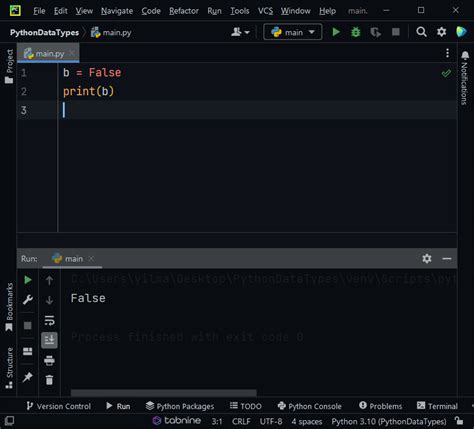Click the PythonDataTypes breadcrumb

tap(44, 32)
